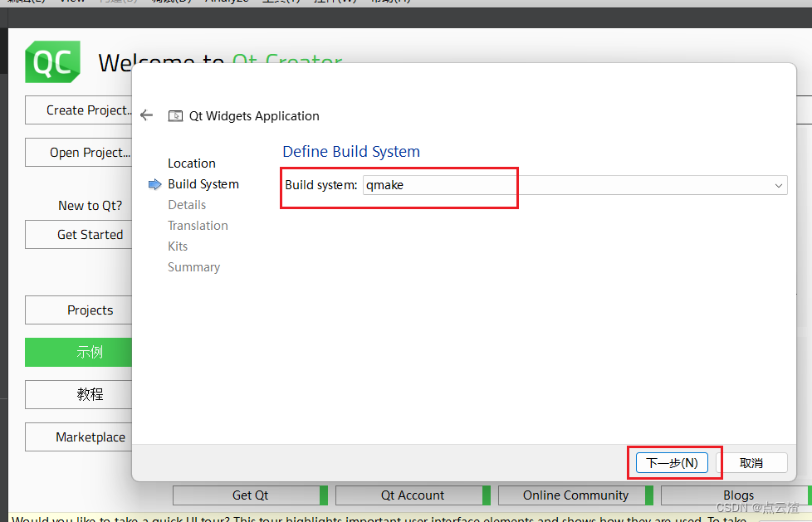Click the Summary wizard step
This screenshot has width=812, height=522.
point(193,267)
